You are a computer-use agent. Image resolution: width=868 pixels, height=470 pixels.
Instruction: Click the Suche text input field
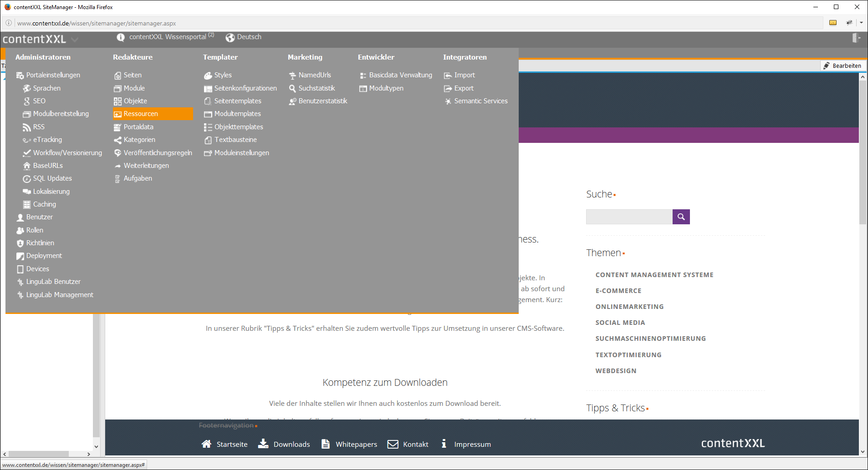tap(629, 217)
